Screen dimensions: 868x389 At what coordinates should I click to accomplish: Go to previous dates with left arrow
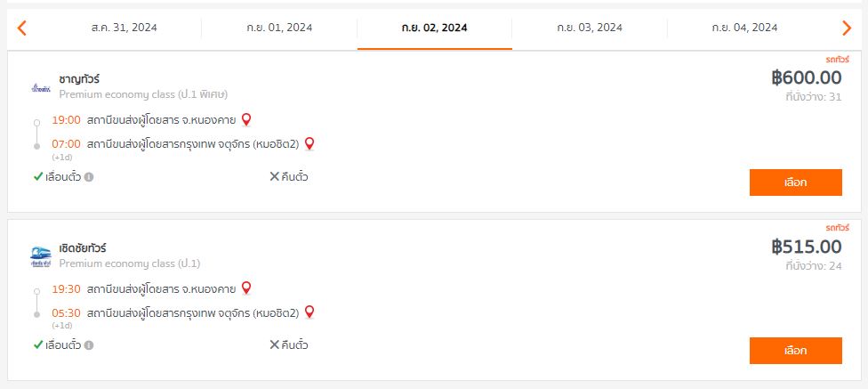21,28
